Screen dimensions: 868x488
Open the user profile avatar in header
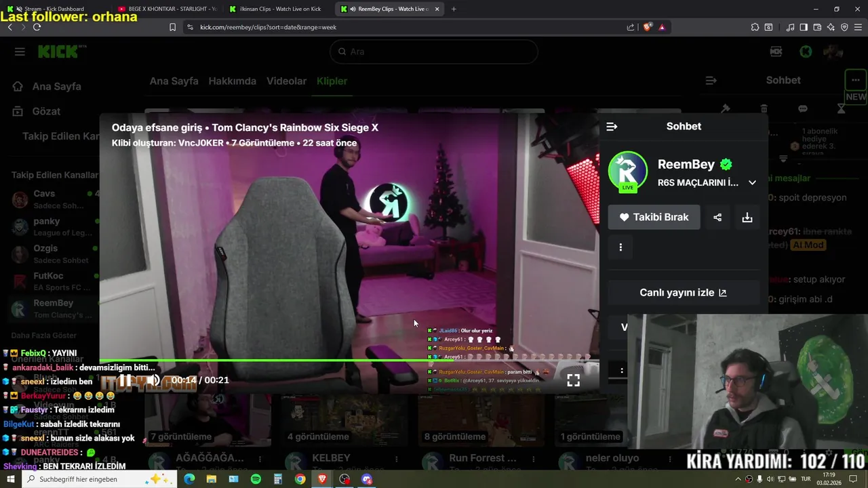pos(833,52)
